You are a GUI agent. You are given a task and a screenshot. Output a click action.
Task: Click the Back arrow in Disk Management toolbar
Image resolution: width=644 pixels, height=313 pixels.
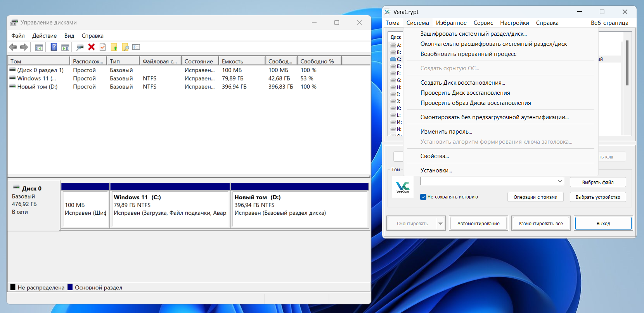click(13, 47)
